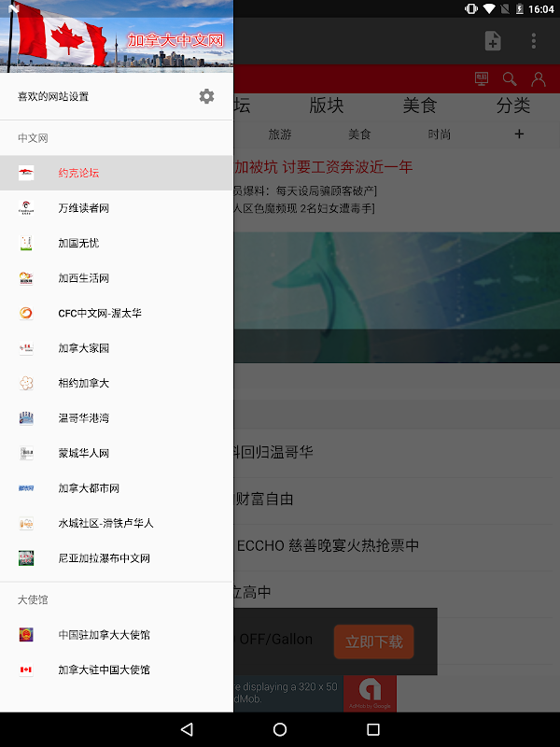Tap the whale tail banner image

pos(397,297)
